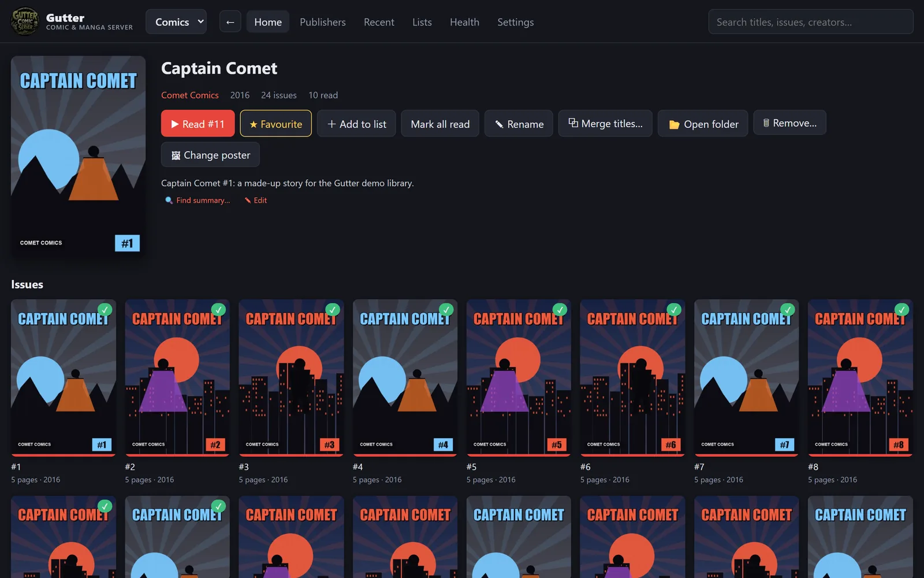The height and width of the screenshot is (578, 924).
Task: Open the Home tab
Action: (x=268, y=22)
